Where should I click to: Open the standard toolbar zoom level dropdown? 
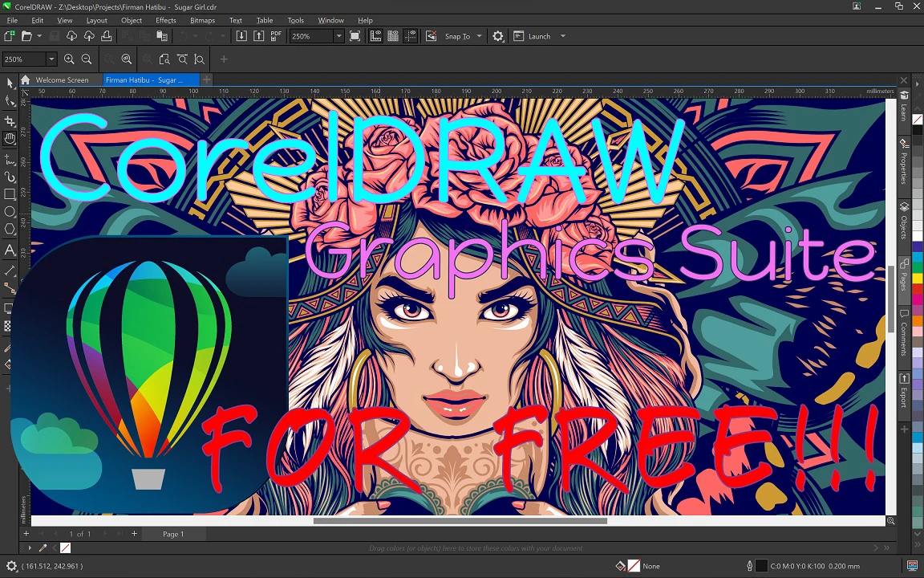(x=338, y=36)
